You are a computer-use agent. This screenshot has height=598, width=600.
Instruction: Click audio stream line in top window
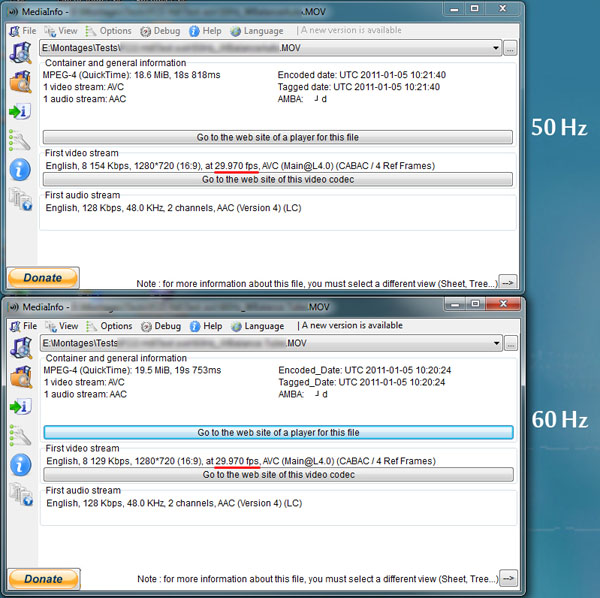173,208
